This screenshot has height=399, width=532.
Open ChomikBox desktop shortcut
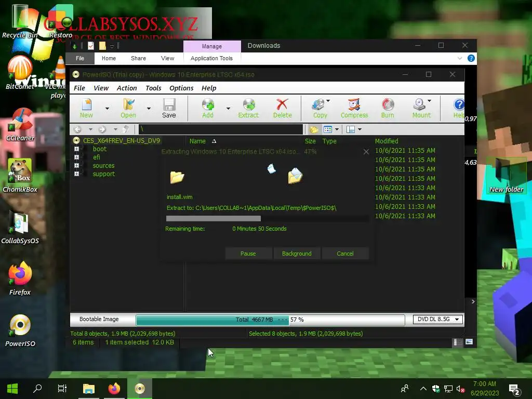coord(20,176)
